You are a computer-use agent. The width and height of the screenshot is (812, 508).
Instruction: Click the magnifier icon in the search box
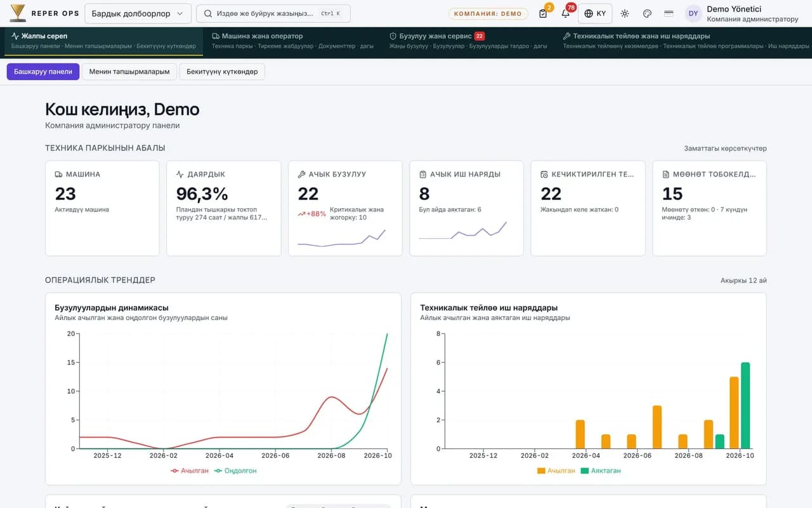click(208, 13)
